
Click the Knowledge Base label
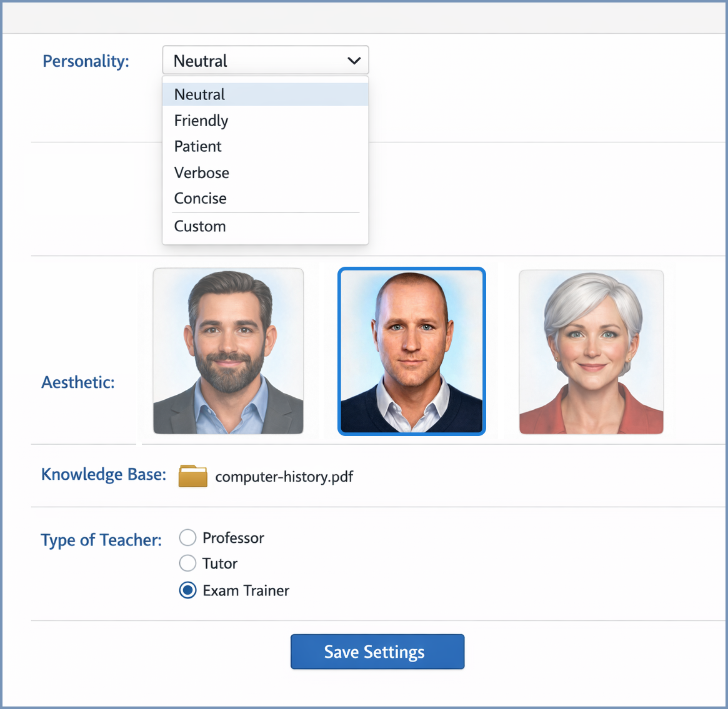point(104,475)
